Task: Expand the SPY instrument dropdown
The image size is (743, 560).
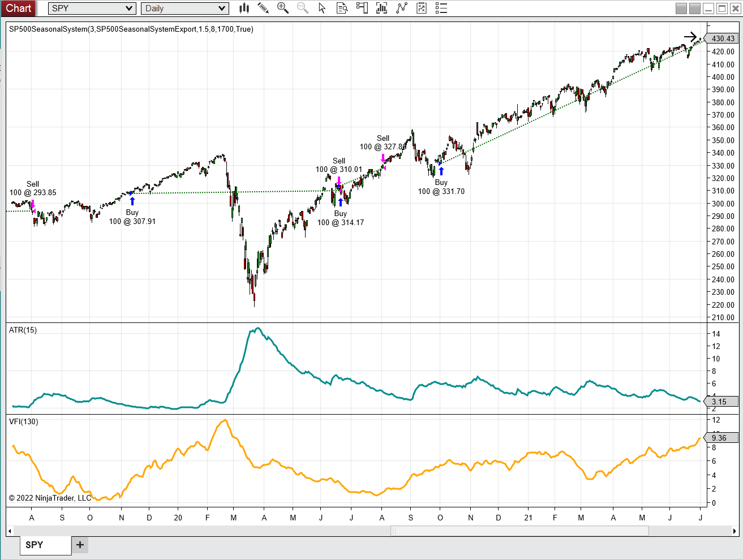Action: click(129, 8)
